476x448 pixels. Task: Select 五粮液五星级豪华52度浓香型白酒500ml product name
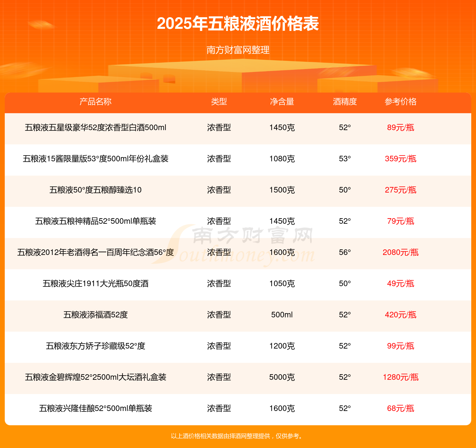pyautogui.click(x=95, y=127)
